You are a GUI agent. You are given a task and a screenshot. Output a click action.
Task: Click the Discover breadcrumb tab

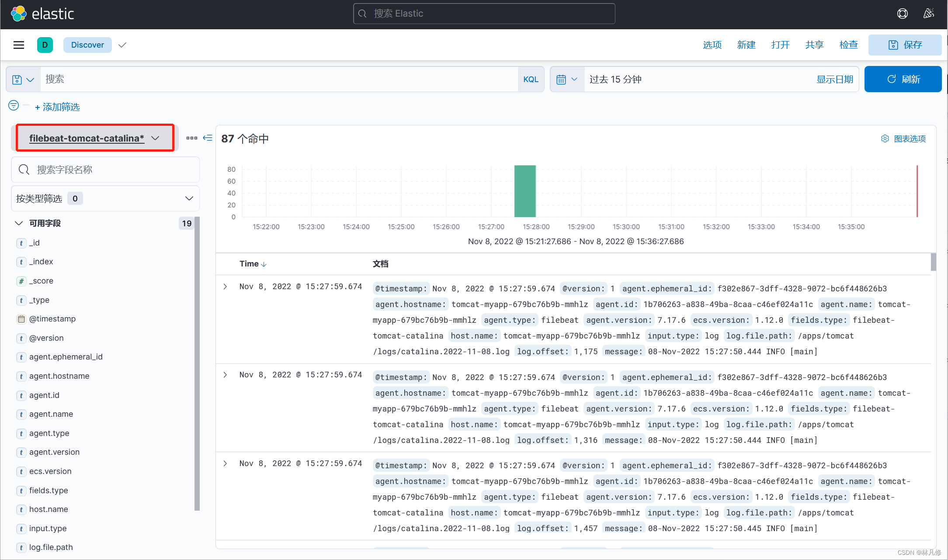pyautogui.click(x=87, y=45)
